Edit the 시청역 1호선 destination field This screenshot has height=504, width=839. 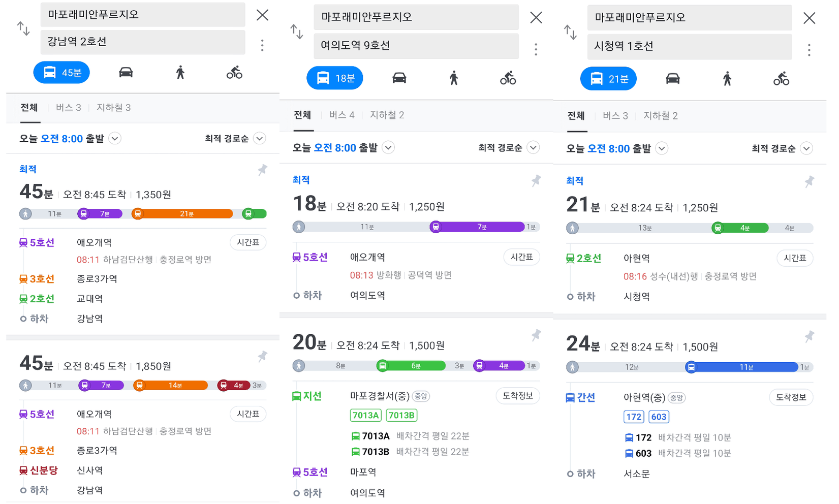tap(690, 46)
